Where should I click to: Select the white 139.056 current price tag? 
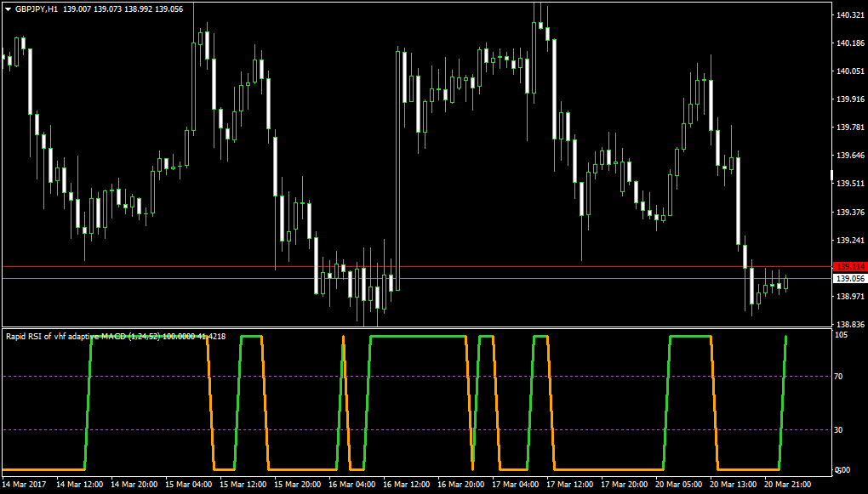[850, 279]
